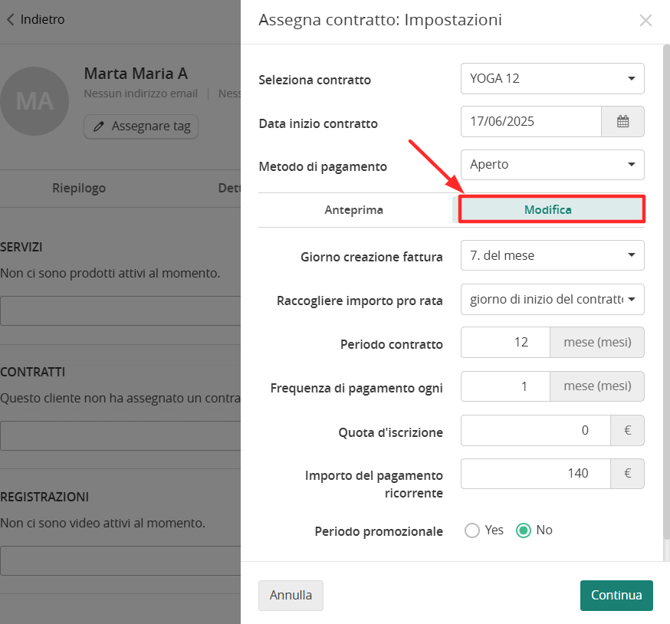
Task: Click the dialog's vertical scrollbar
Action: click(666, 291)
